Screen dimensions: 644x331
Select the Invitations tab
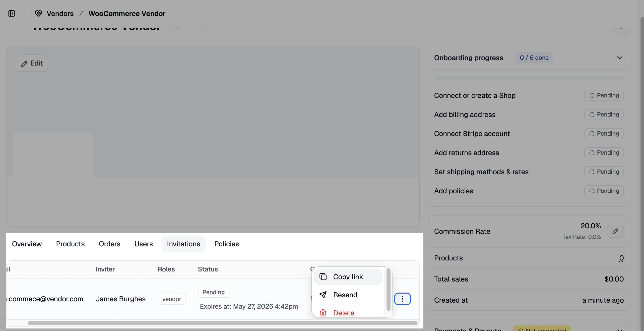pos(183,244)
